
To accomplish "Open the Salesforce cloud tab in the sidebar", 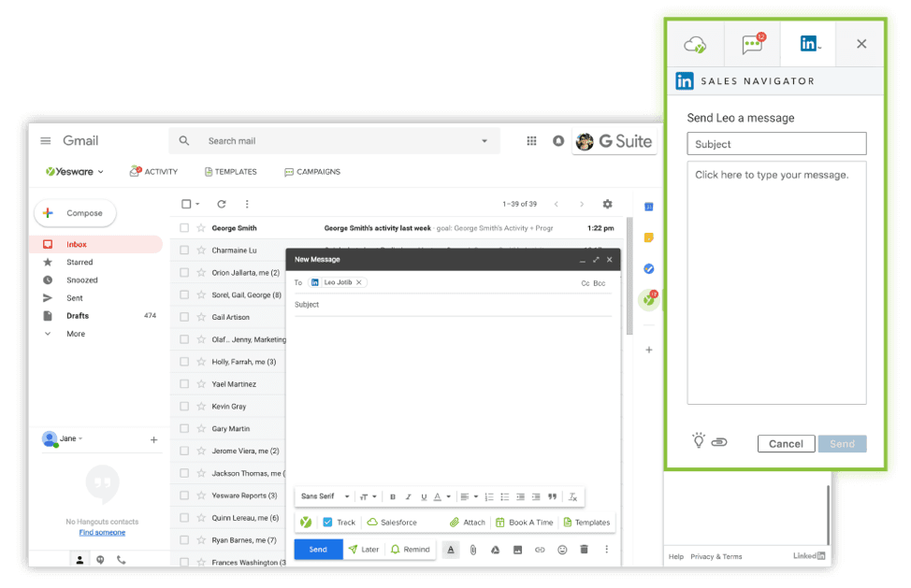I will (x=696, y=44).
